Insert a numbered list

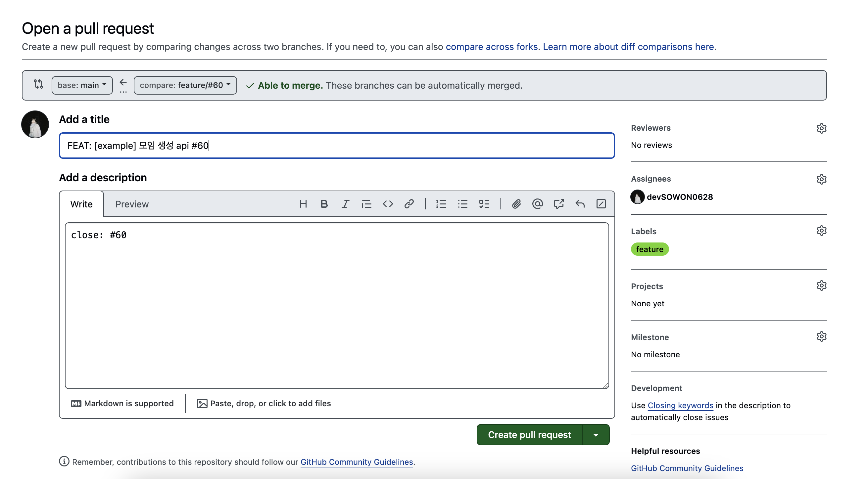pyautogui.click(x=441, y=204)
